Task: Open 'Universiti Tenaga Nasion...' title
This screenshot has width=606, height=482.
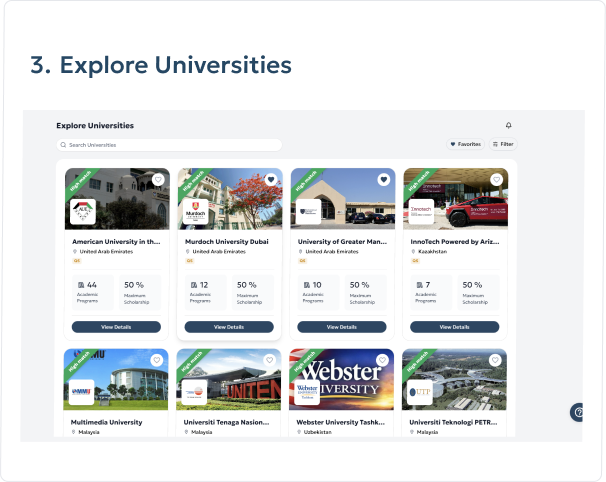Action: (x=226, y=422)
